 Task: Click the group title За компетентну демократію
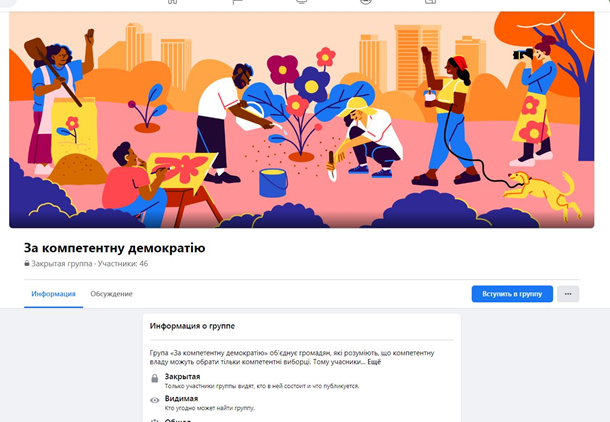coord(114,248)
